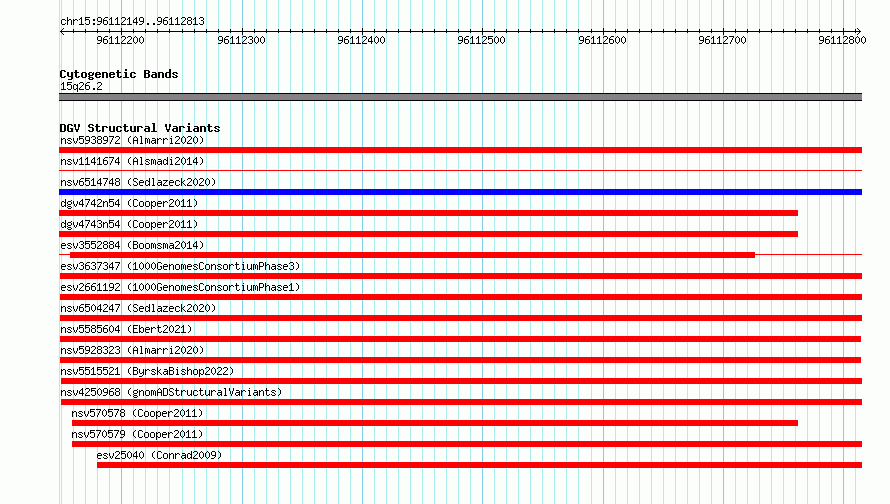The height and width of the screenshot is (504, 890).
Task: Open the nsv570578 (Cooper2011) label
Action: [x=137, y=413]
